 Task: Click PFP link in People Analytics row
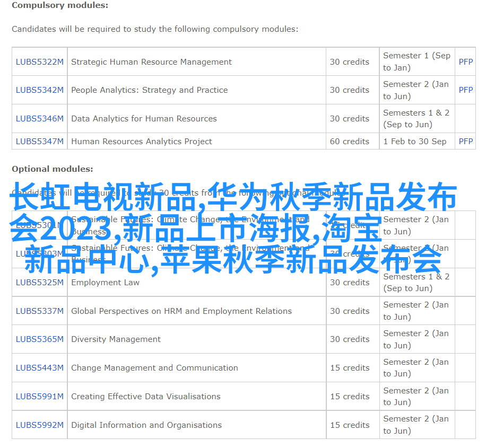tap(466, 90)
